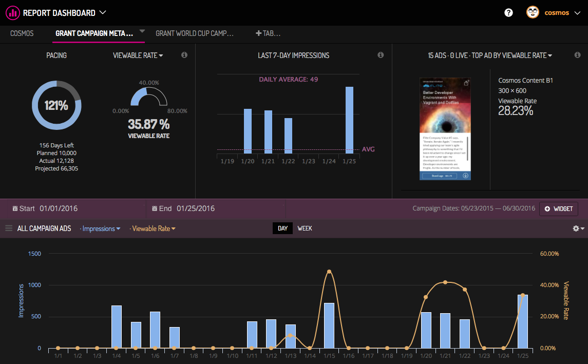
Task: Click the download arrow on ad preview
Action: [465, 176]
